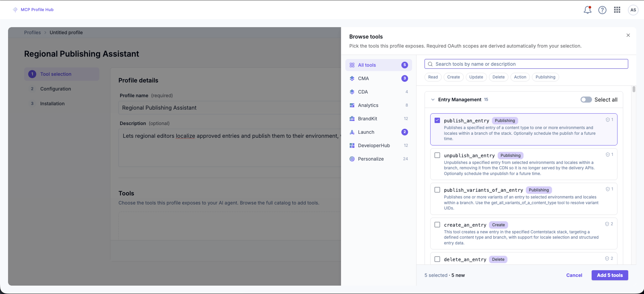Select the Launch category
The height and width of the screenshot is (294, 644).
(x=378, y=132)
